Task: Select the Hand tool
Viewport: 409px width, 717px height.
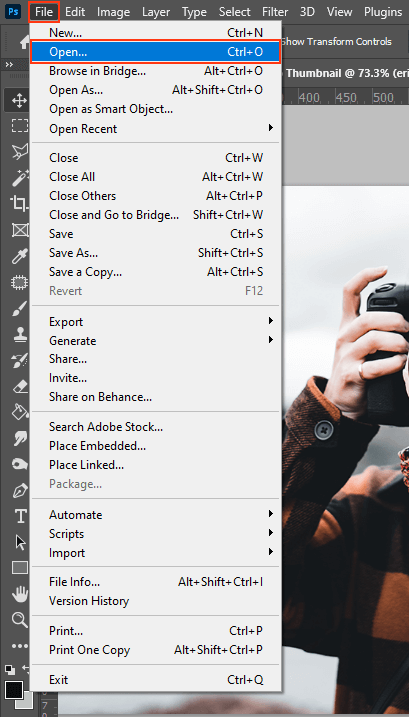Action: 20,594
